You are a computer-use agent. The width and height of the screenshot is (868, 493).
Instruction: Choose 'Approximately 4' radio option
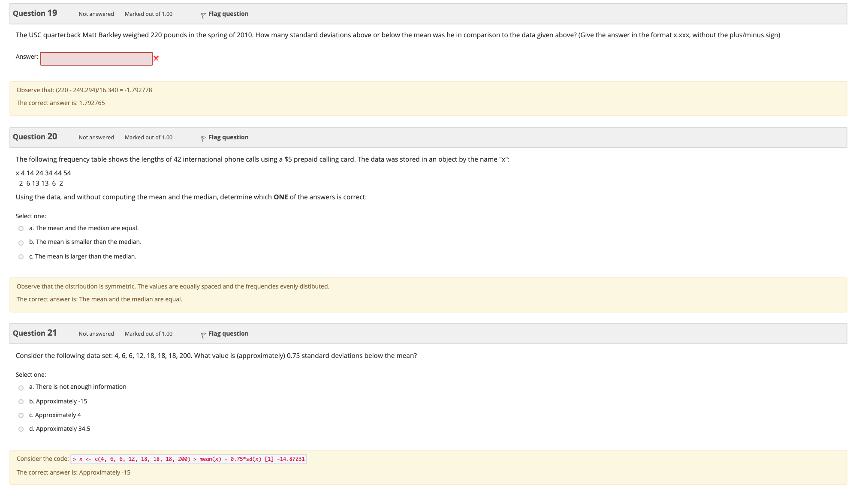[x=21, y=415]
